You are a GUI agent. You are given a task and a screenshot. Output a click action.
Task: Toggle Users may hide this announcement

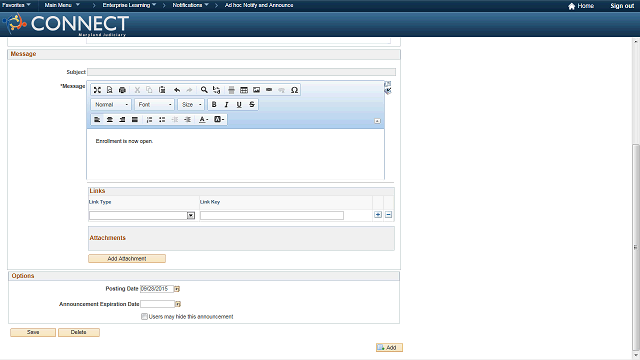[144, 316]
